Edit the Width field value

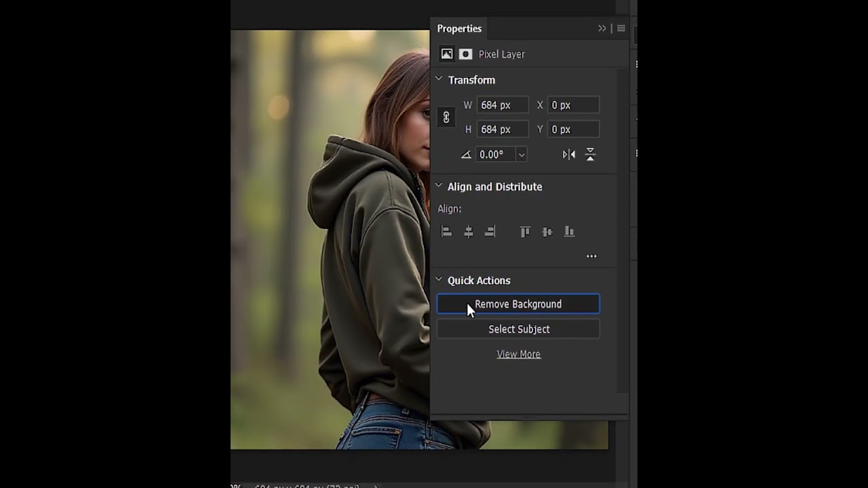point(502,105)
